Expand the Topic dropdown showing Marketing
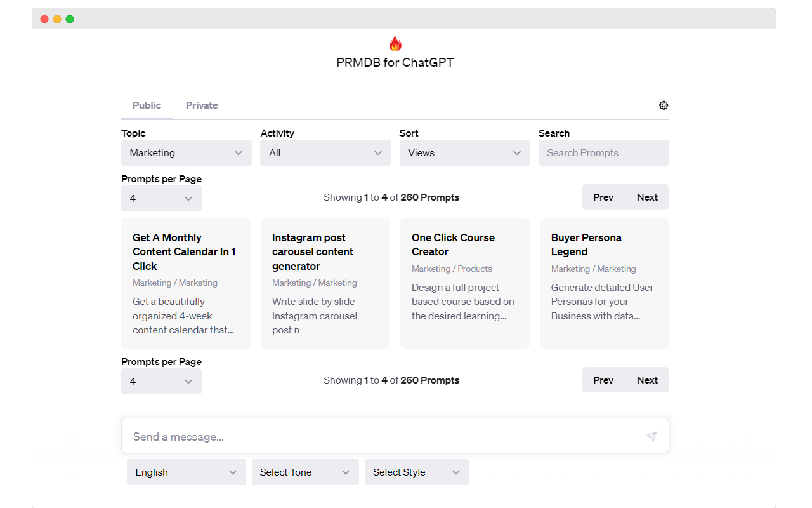812x508 pixels. click(x=186, y=153)
